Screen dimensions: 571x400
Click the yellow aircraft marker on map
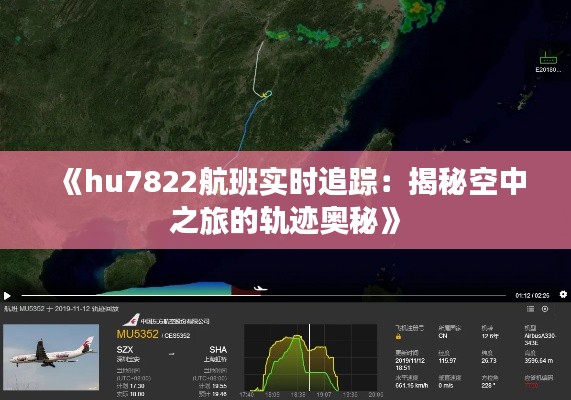[x=263, y=95]
